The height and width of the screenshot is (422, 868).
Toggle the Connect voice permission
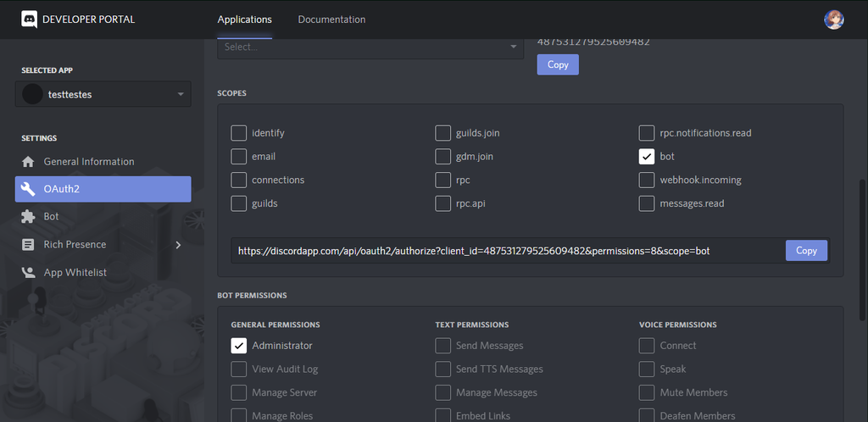tap(647, 346)
